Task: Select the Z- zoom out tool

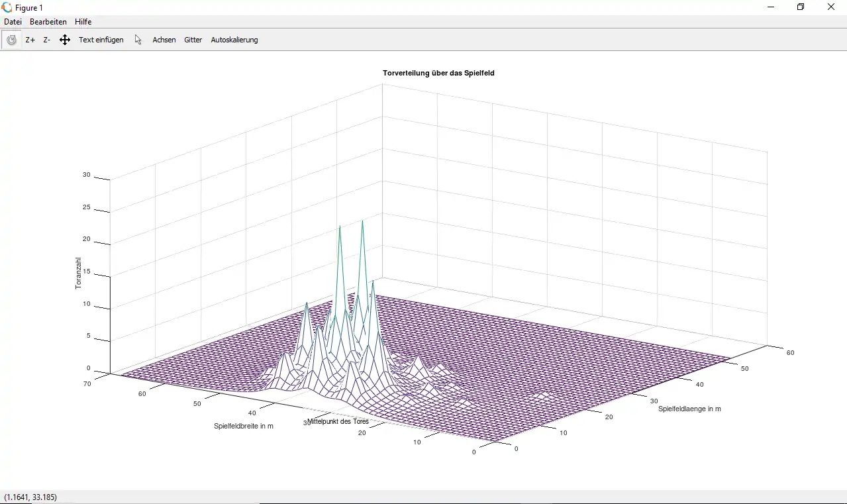Action: tap(47, 40)
